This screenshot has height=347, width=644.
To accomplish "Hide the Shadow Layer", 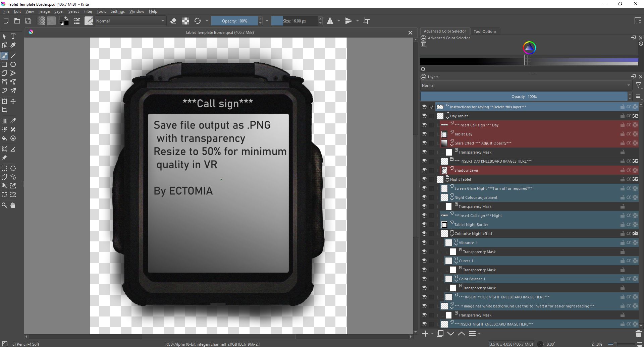I will (x=424, y=170).
